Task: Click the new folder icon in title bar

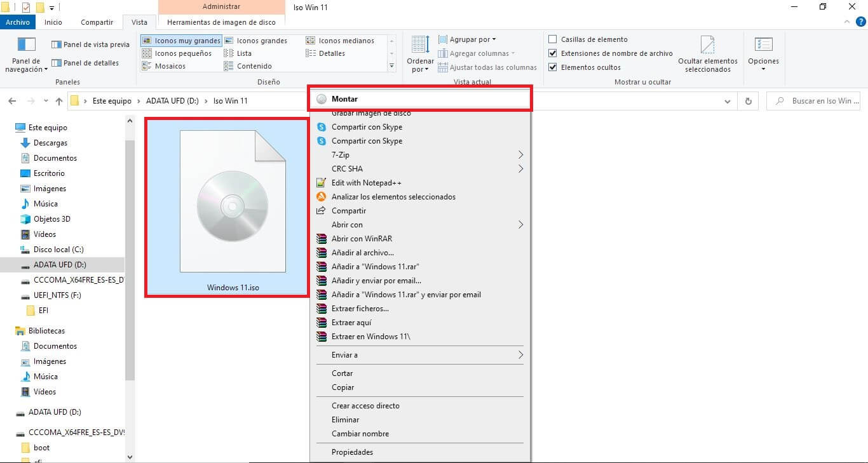Action: tap(40, 8)
